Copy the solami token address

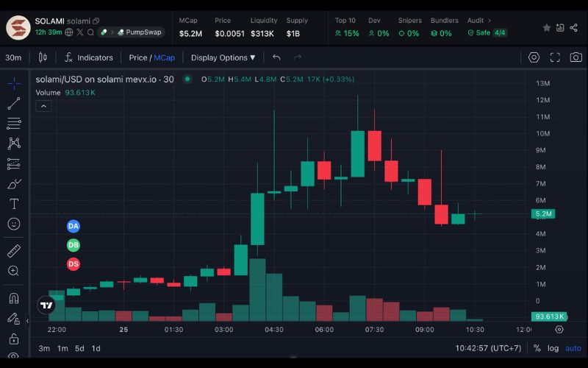click(96, 21)
